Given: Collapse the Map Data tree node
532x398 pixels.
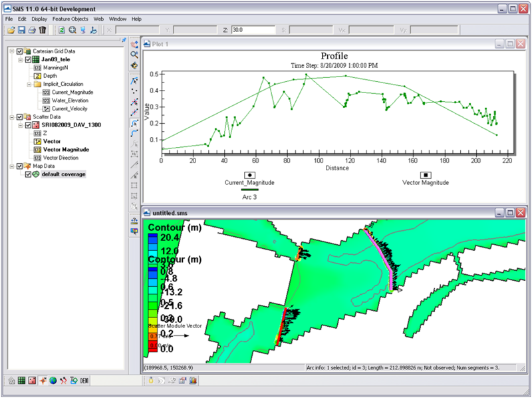Looking at the screenshot, I should tap(12, 166).
